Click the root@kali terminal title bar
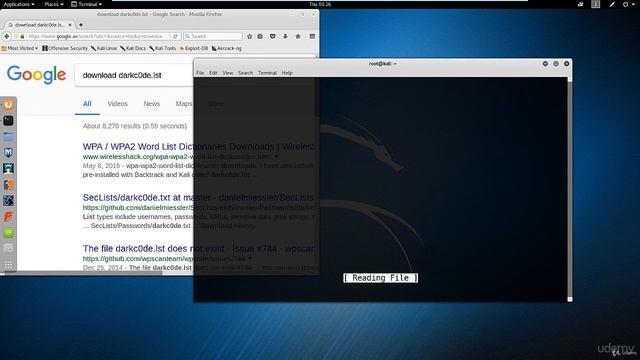 382,64
